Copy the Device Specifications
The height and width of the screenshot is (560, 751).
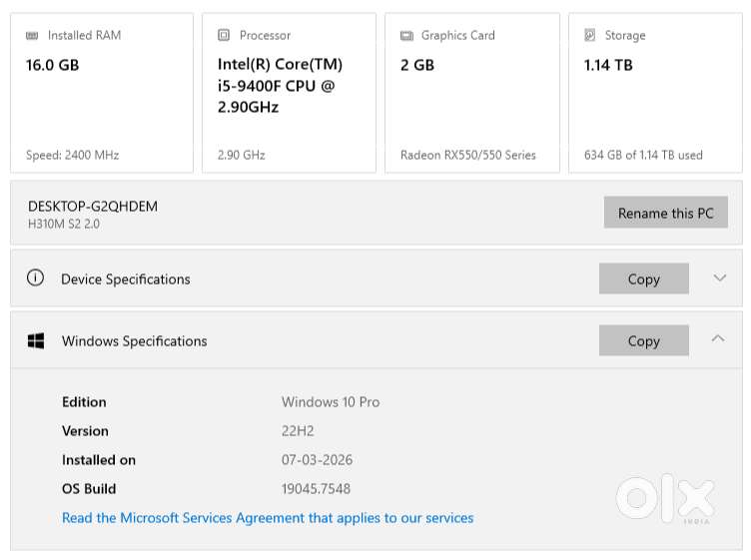644,279
